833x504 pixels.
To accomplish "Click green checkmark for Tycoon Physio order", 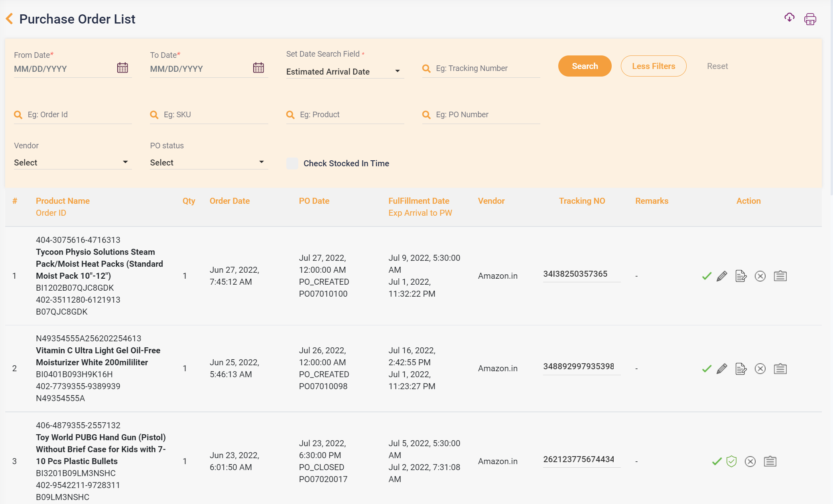I will pos(707,276).
